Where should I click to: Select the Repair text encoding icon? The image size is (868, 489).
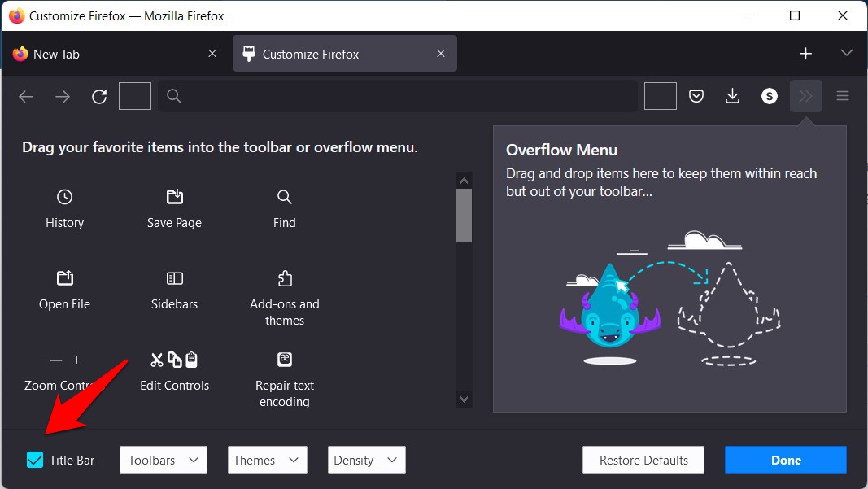[284, 360]
